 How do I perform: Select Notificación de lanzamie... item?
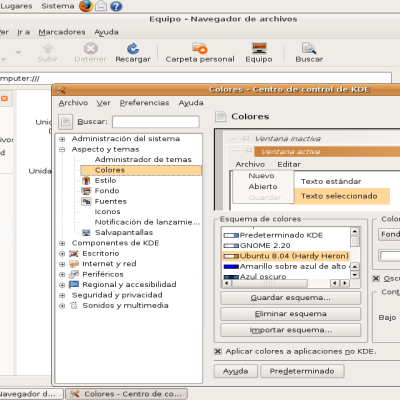tap(147, 222)
